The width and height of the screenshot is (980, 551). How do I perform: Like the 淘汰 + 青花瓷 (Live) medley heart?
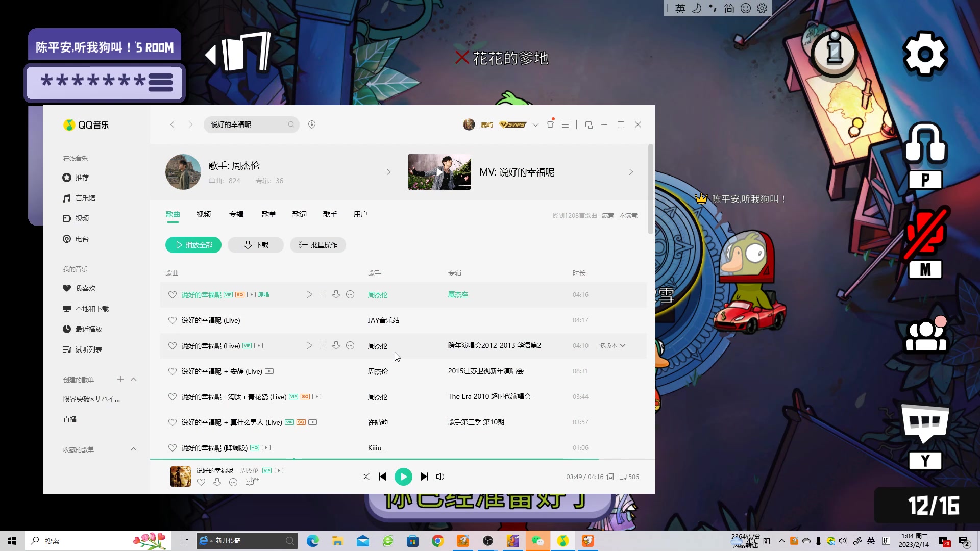(173, 397)
